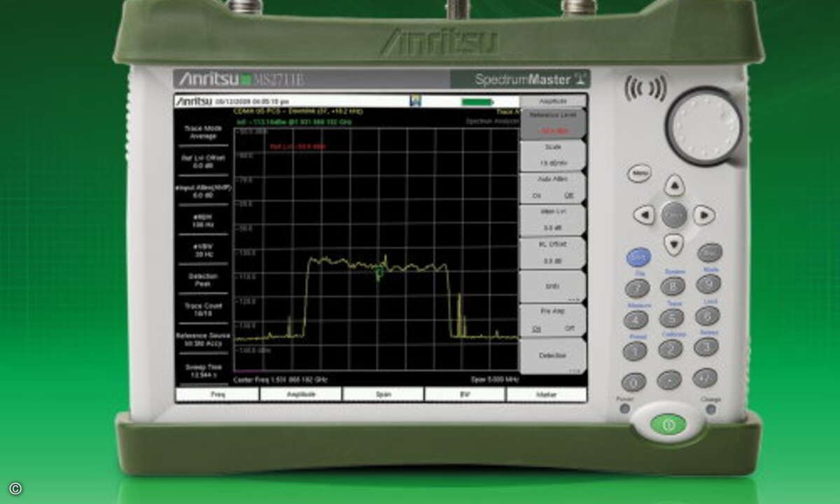Push the round Menu key on the keypad
The width and height of the screenshot is (840, 504).
[x=638, y=173]
